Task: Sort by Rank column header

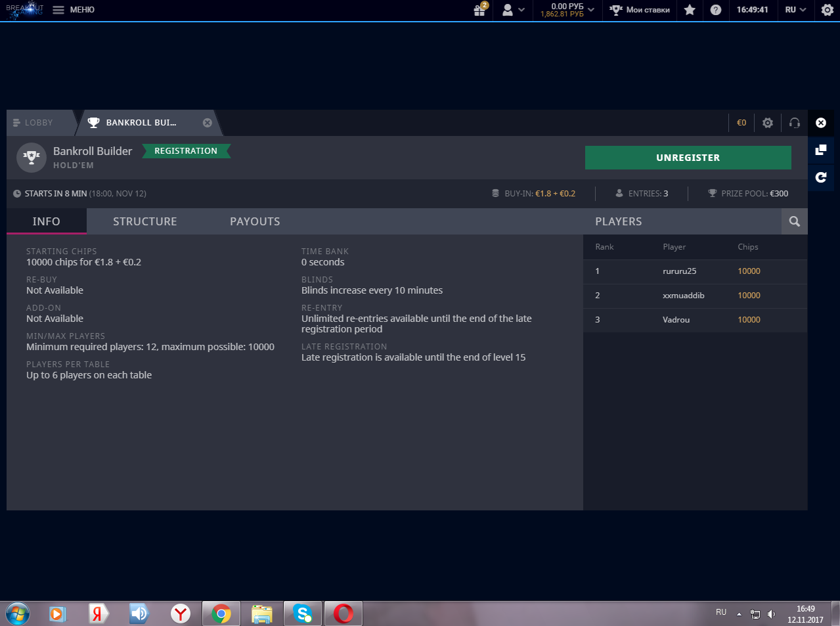Action: click(x=604, y=247)
